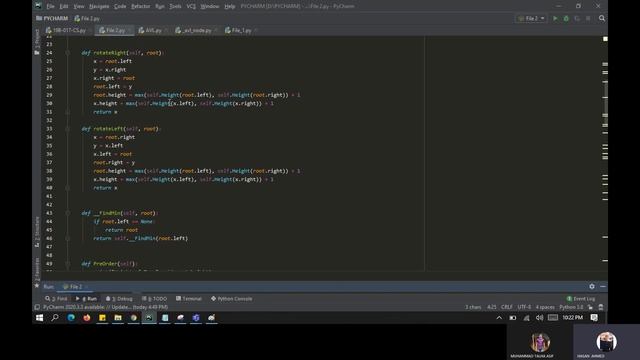Open Windows taskbar search

point(55,318)
